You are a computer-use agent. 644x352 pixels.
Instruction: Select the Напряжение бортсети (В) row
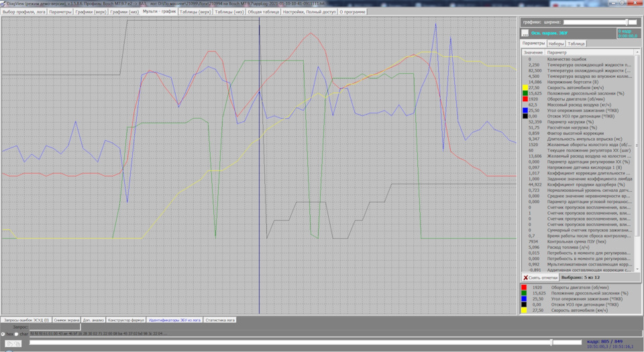(578, 82)
